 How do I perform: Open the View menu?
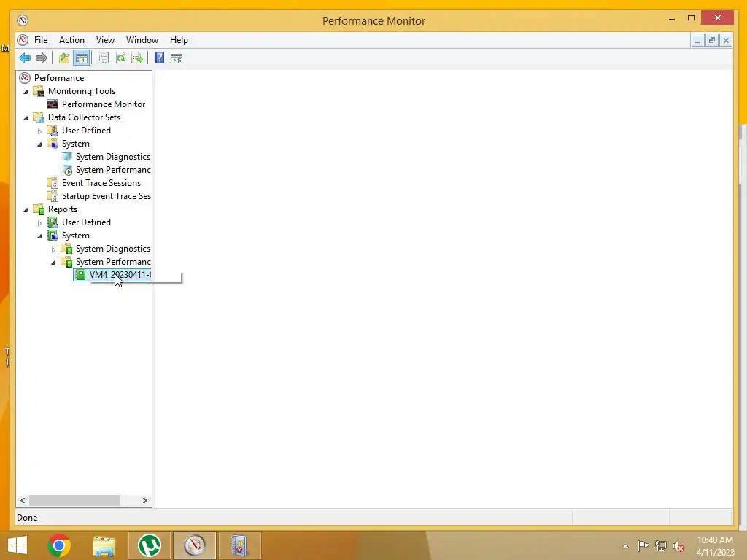pos(105,40)
